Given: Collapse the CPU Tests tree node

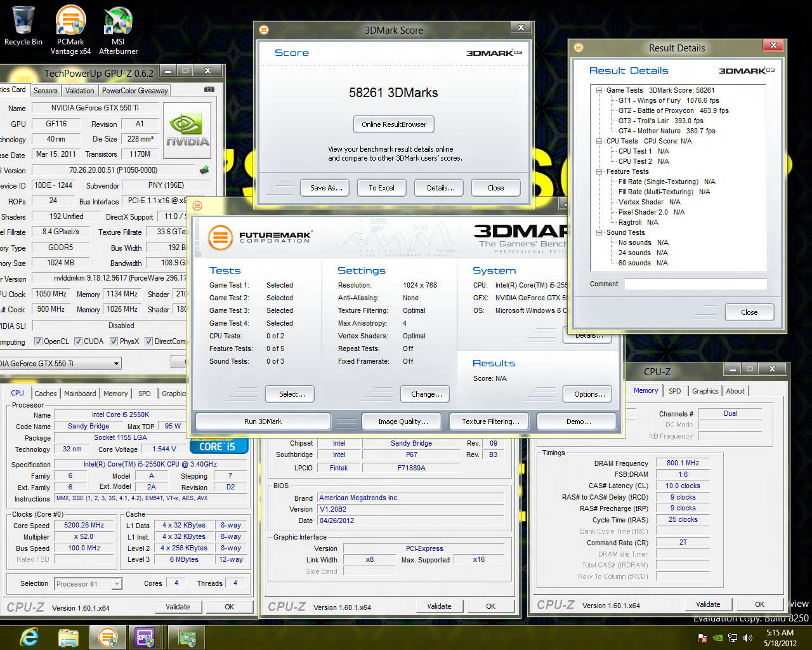Looking at the screenshot, I should point(599,141).
